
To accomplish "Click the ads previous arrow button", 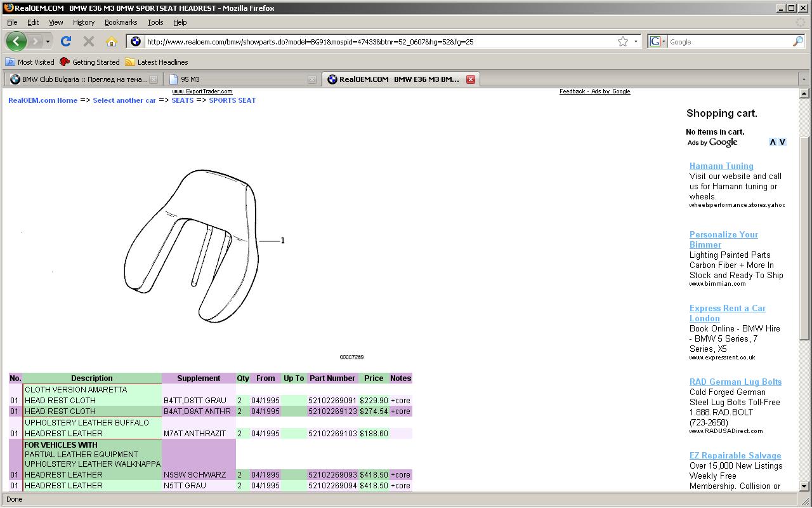I will coord(773,142).
